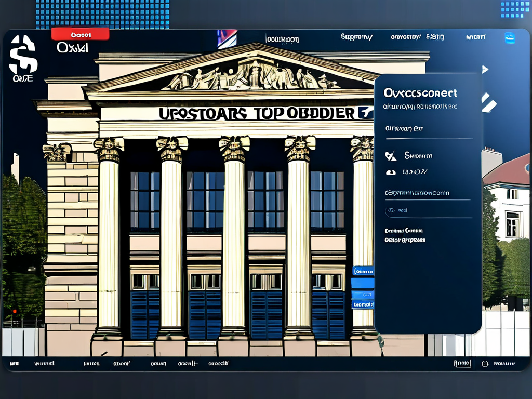Click the blue emblem at end of building banner
The height and width of the screenshot is (399, 532).
click(366, 113)
